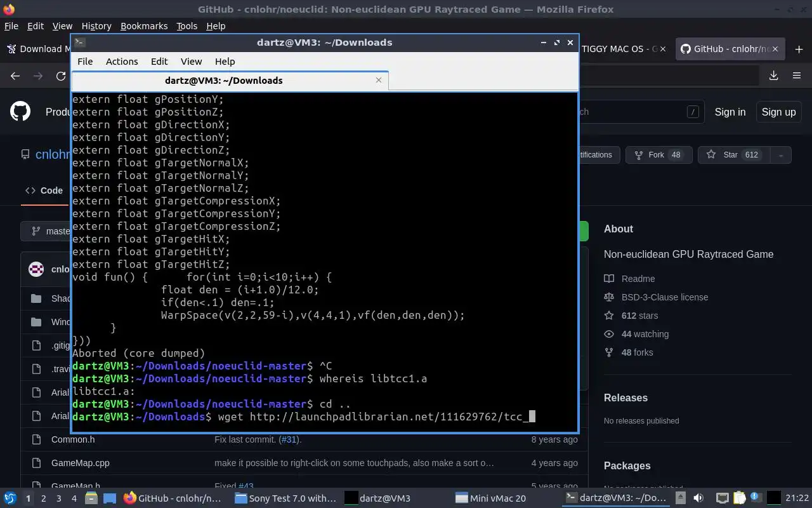This screenshot has height=508, width=812.
Task: View the 44 watching link
Action: (645, 334)
